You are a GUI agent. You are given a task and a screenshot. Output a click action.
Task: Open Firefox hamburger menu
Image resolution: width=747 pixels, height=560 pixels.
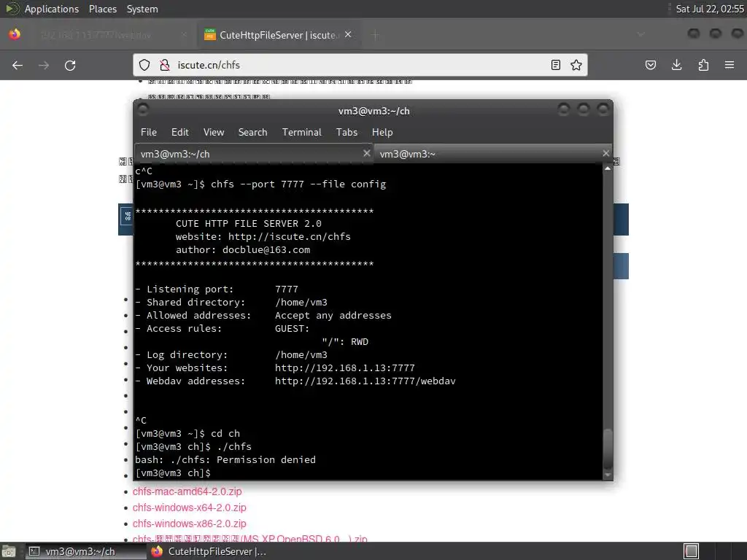[x=729, y=65]
